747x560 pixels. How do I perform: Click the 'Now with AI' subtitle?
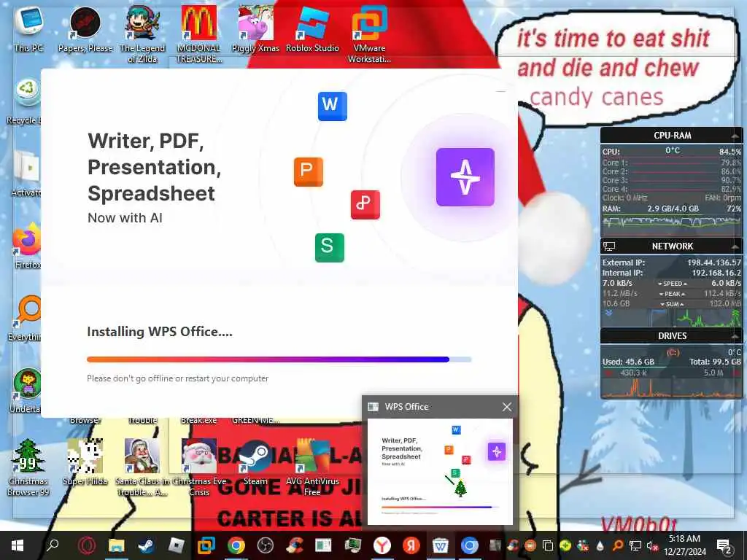click(x=125, y=217)
